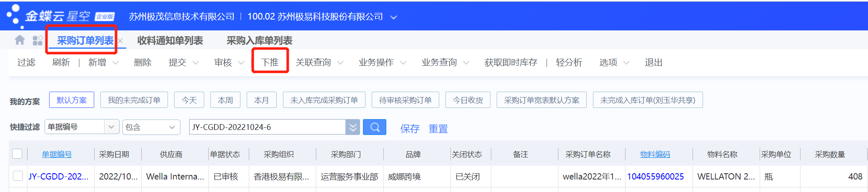Click 删除 in toolbar
The height and width of the screenshot is (192, 868).
[143, 62]
